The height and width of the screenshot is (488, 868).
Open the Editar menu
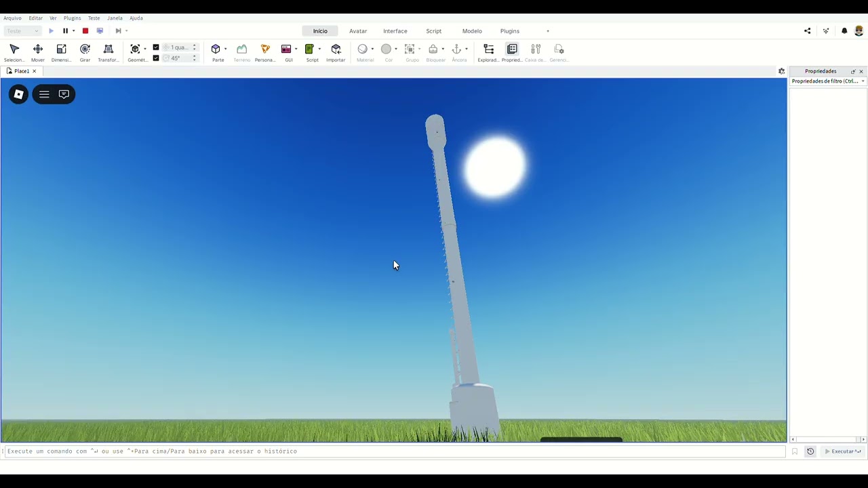tap(36, 18)
